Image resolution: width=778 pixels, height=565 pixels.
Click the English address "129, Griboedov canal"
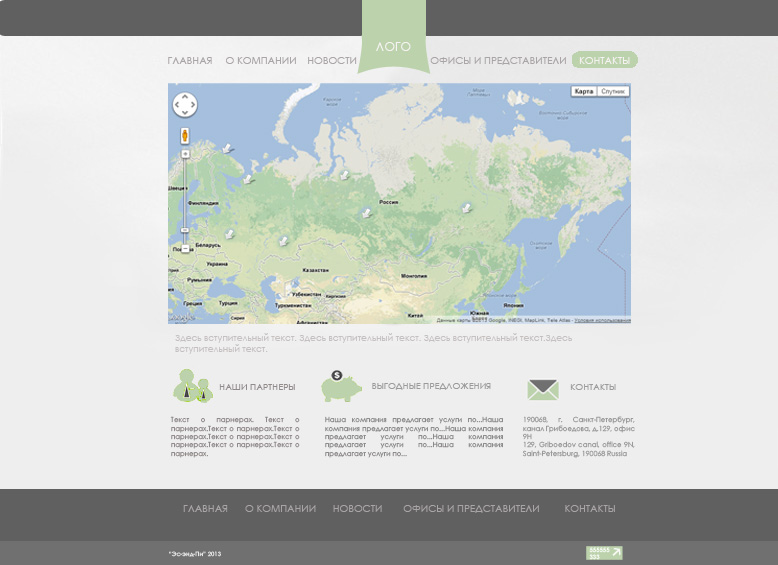579,449
